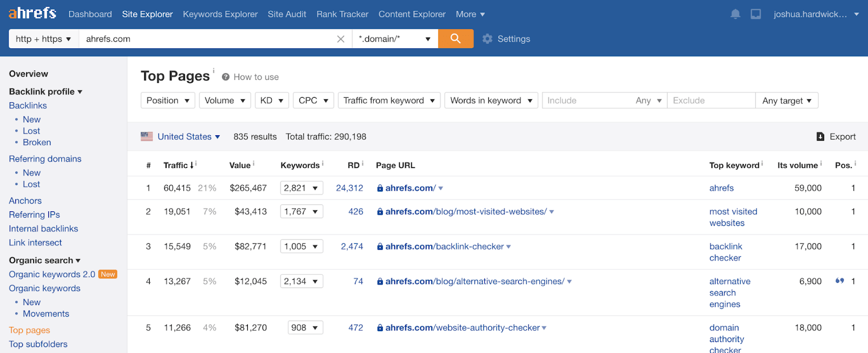Viewport: 868px width, 353px height.
Task: Open Site Audit
Action: (287, 14)
